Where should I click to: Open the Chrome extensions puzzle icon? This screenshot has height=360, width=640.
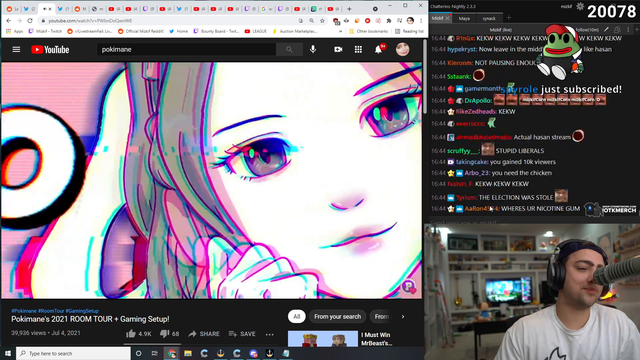389,20
